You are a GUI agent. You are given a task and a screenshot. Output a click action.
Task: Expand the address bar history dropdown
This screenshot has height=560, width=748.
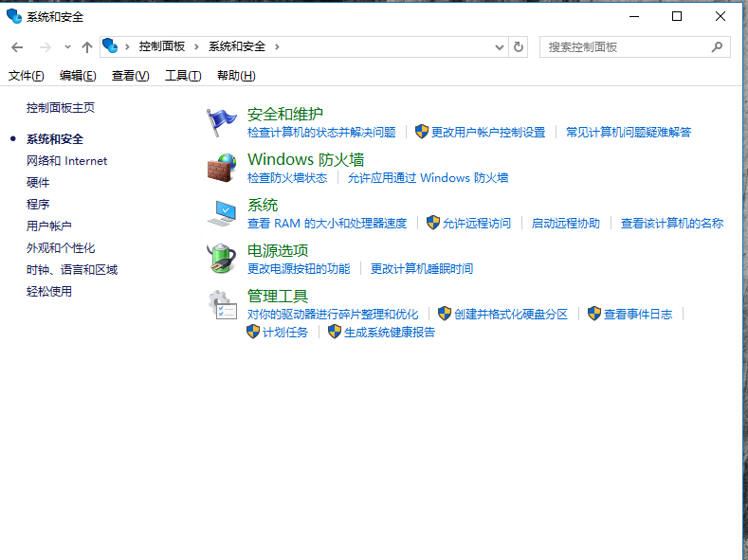[500, 47]
